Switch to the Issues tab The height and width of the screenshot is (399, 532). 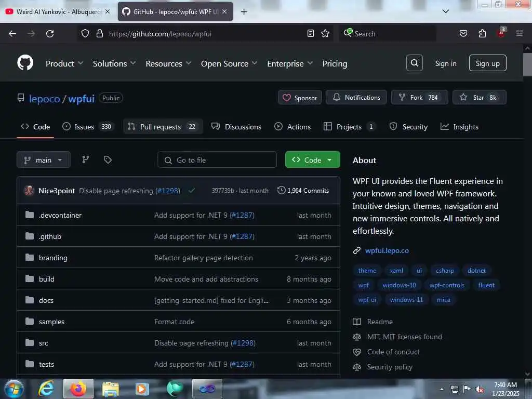click(x=88, y=127)
